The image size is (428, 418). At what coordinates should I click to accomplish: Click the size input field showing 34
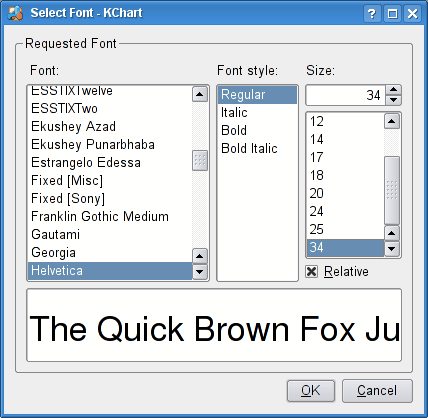(x=346, y=95)
